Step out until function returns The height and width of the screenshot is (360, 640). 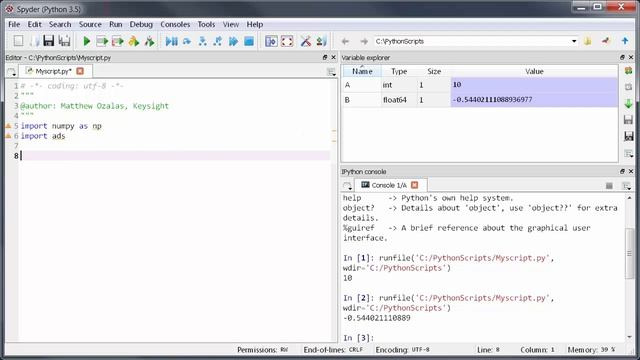[218, 41]
